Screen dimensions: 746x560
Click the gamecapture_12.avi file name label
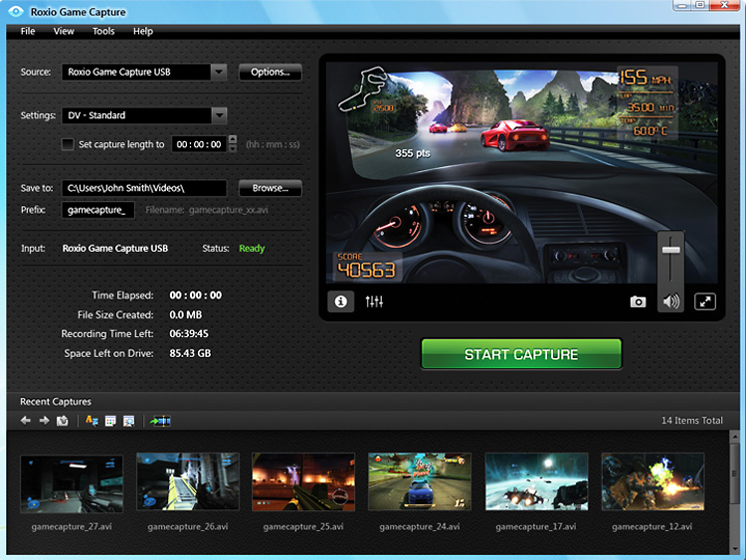pos(652,527)
